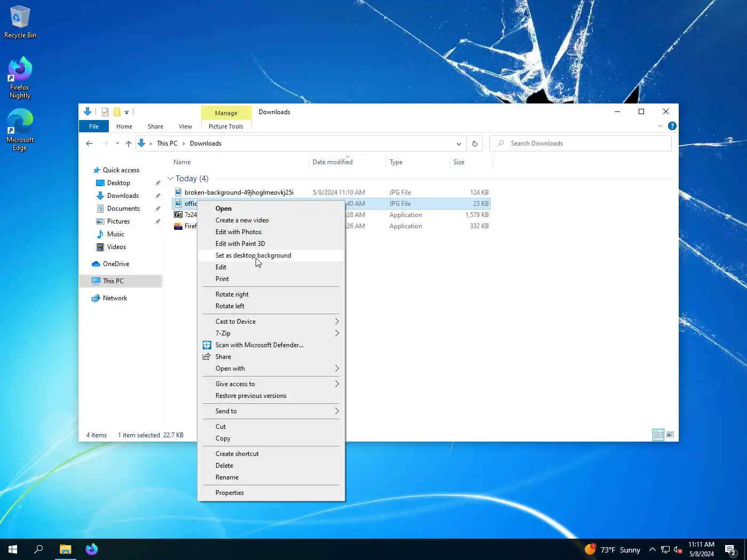Screen dimensions: 747x560
Task: Choose Set as desktop background
Action: [x=271, y=255]
